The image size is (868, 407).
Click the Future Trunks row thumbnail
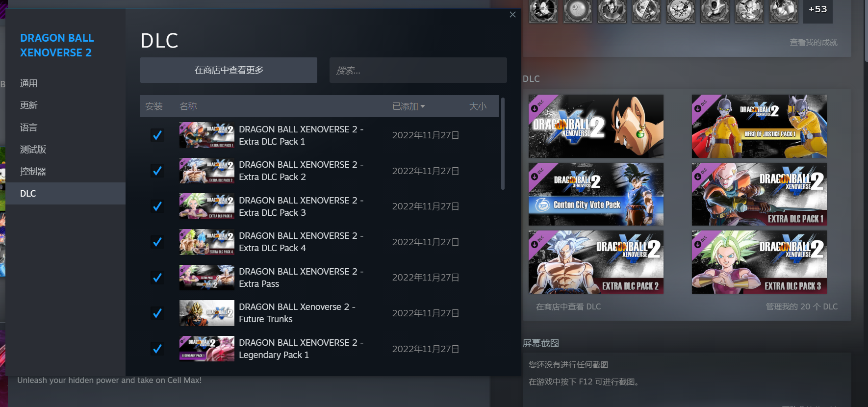[207, 313]
